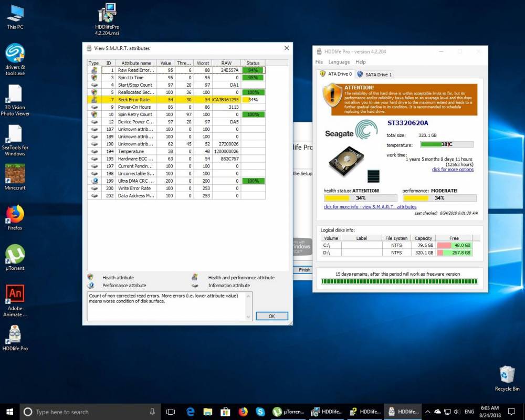Open the File menu in HDDlife Pro
The height and width of the screenshot is (420, 525).
319,62
